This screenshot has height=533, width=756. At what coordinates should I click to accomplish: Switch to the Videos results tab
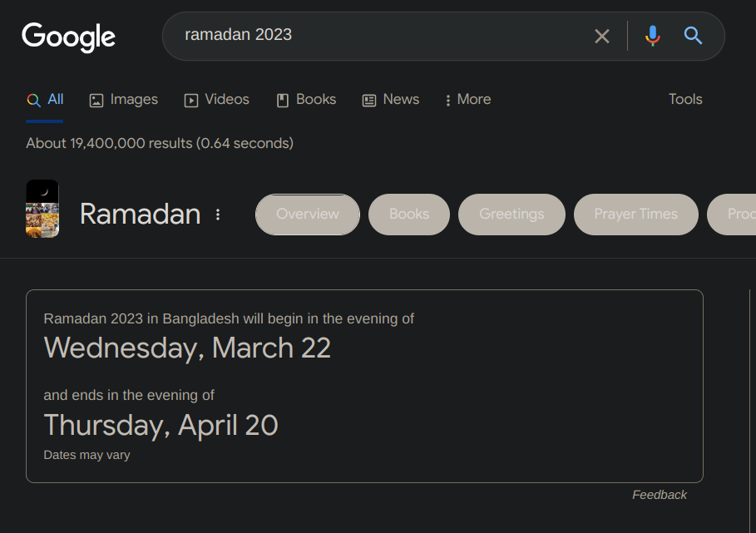[216, 100]
